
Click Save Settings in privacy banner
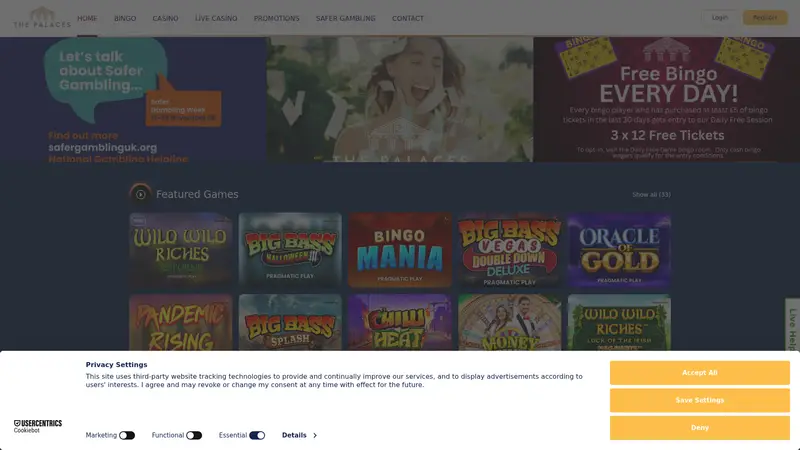pyautogui.click(x=699, y=400)
